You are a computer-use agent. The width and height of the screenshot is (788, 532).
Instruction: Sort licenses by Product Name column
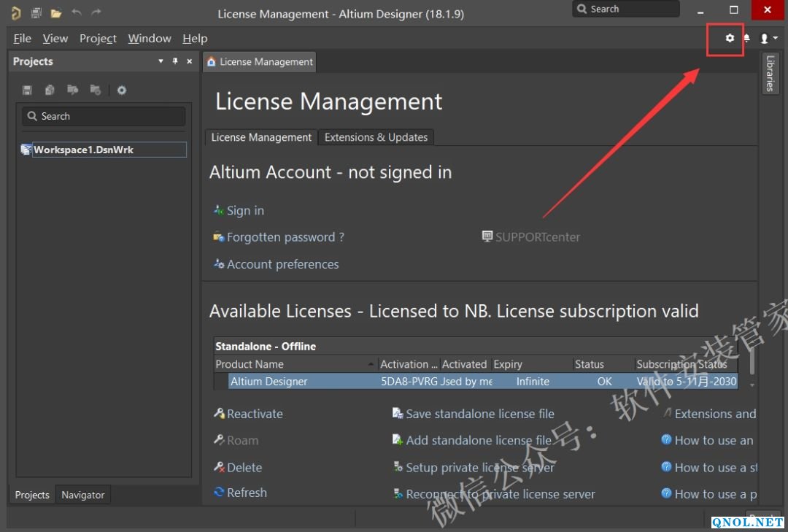point(295,364)
